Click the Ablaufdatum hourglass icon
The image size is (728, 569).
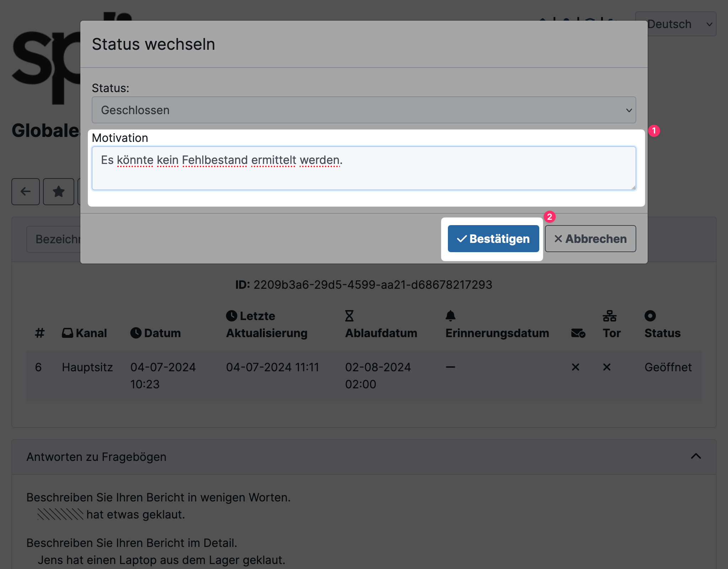point(349,316)
